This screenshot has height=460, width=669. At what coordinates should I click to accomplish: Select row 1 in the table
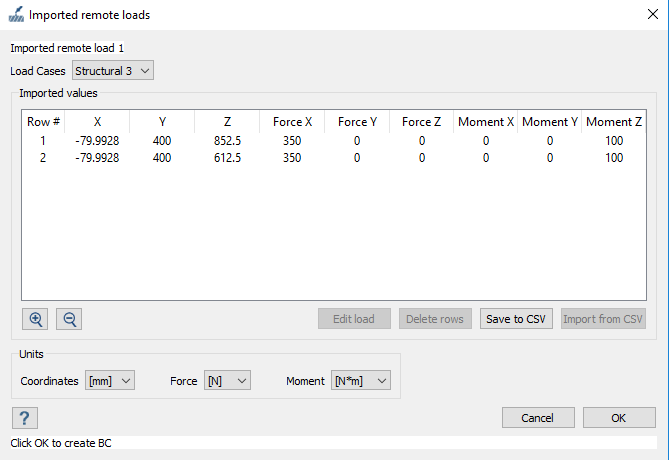pos(43,141)
